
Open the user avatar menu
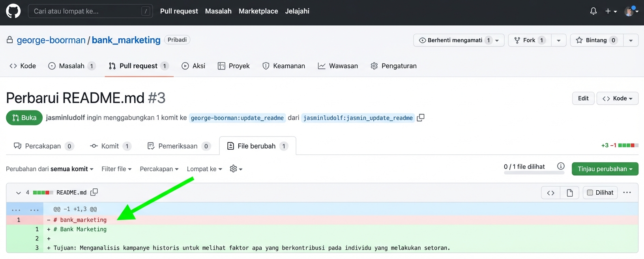(x=631, y=11)
